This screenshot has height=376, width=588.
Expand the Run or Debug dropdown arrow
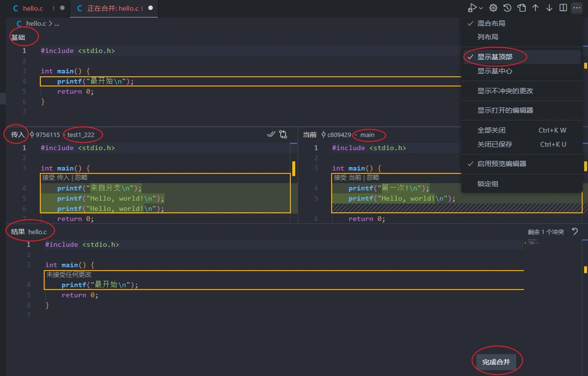coord(481,8)
